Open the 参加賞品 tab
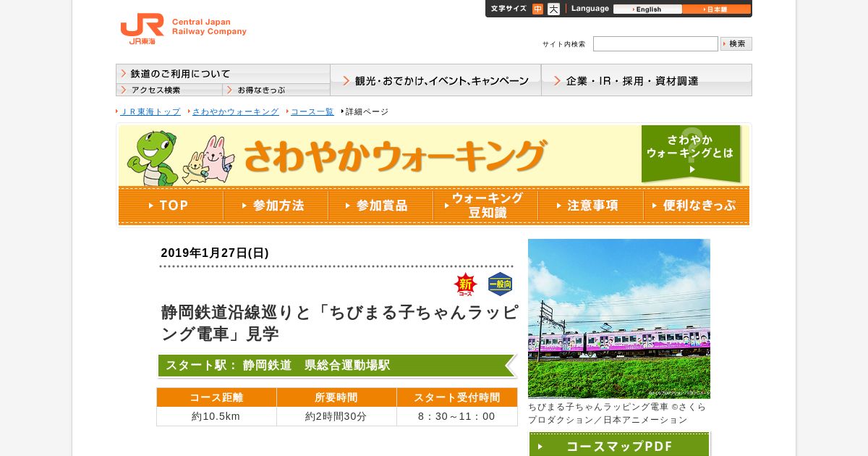 tap(380, 206)
